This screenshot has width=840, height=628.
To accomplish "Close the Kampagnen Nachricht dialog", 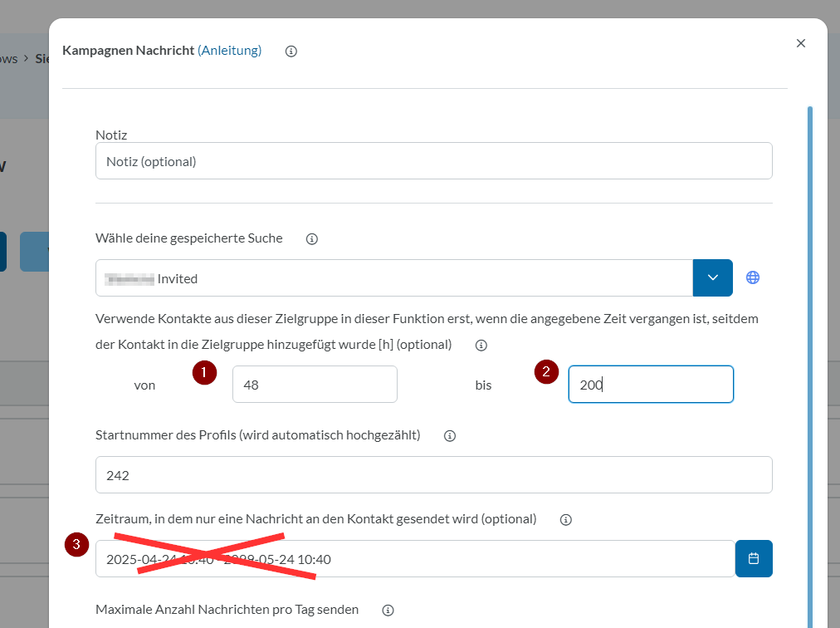I will [801, 43].
